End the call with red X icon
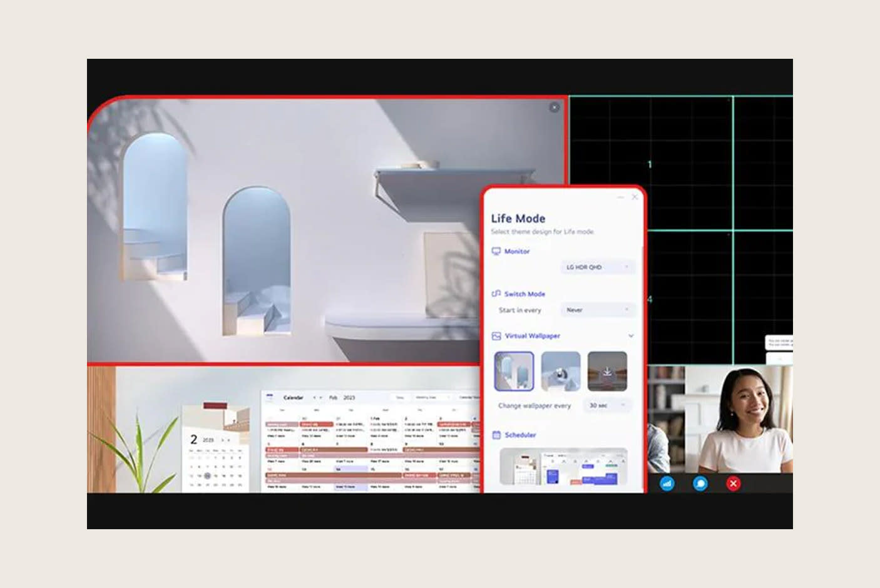The height and width of the screenshot is (588, 880). click(x=734, y=484)
